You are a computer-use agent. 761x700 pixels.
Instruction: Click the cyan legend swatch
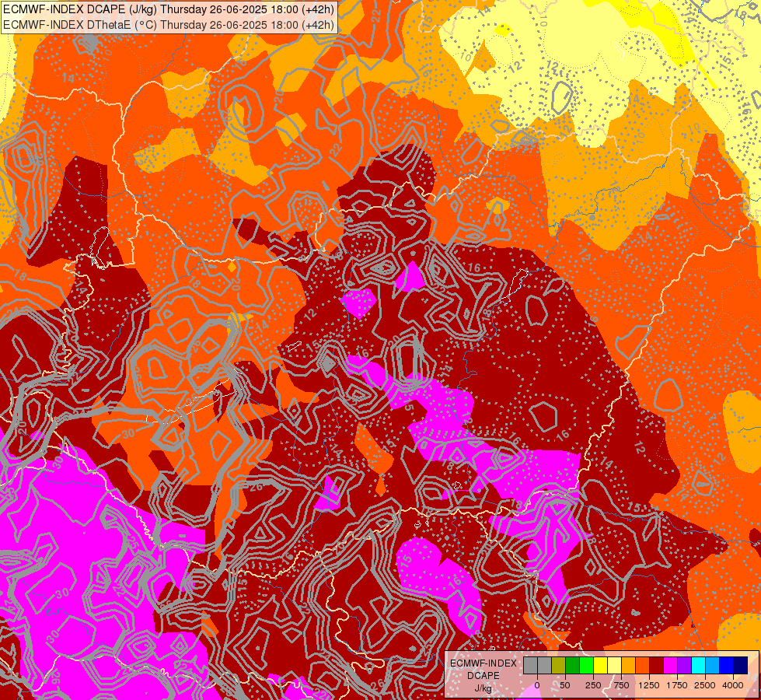[x=698, y=665]
